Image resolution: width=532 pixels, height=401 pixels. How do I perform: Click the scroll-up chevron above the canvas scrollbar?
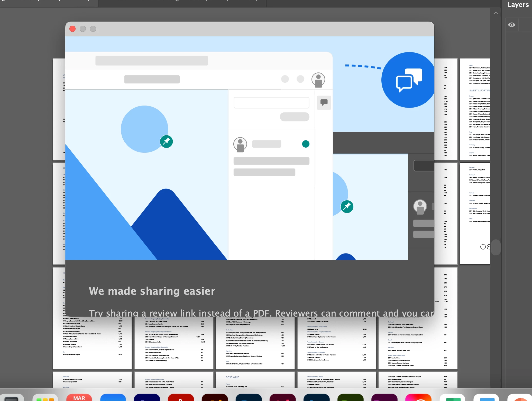pyautogui.click(x=496, y=13)
